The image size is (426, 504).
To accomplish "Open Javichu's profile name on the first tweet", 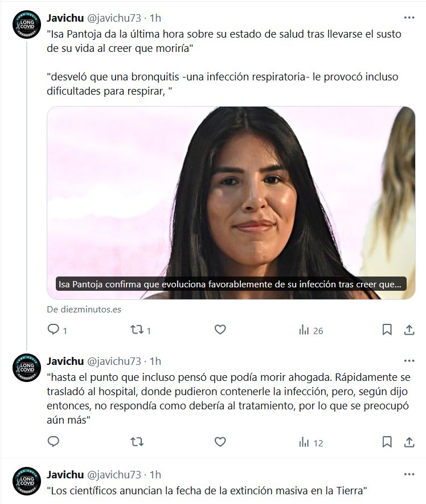I will coord(65,18).
